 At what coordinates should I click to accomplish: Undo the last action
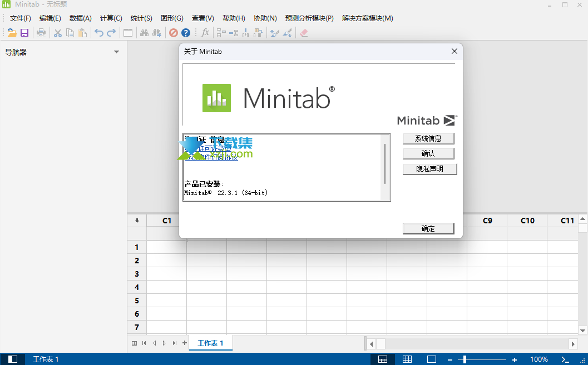pyautogui.click(x=98, y=33)
